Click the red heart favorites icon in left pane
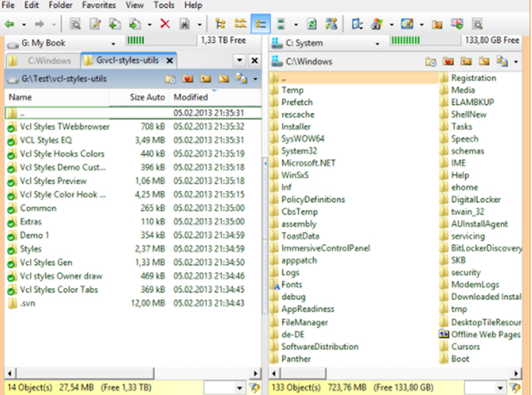 point(188,79)
